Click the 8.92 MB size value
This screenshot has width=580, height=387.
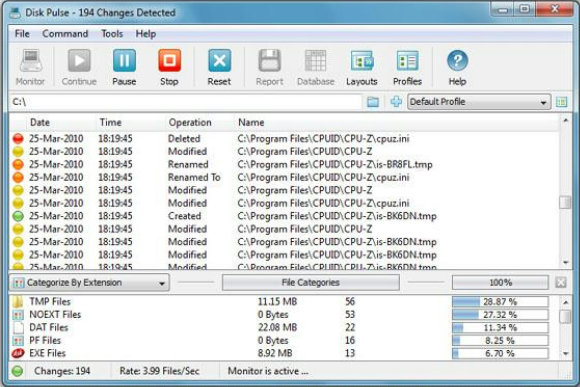pyautogui.click(x=275, y=353)
